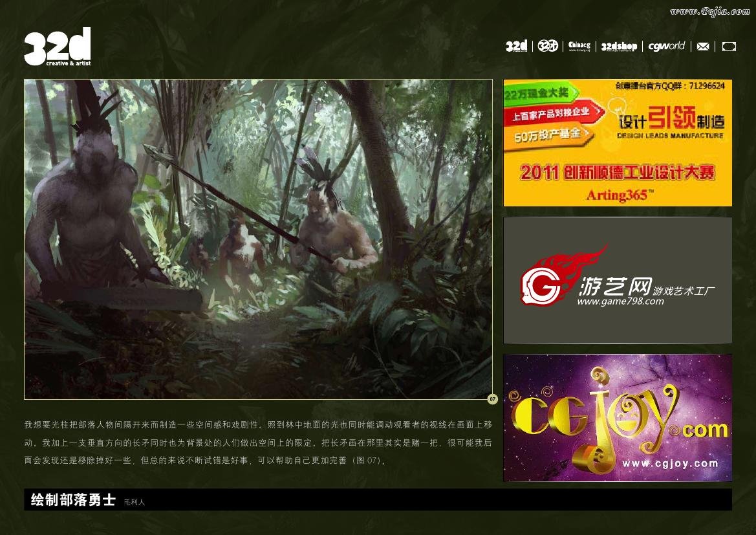Click the tribal warriors jungle painting
This screenshot has width=756, height=535.
click(259, 239)
